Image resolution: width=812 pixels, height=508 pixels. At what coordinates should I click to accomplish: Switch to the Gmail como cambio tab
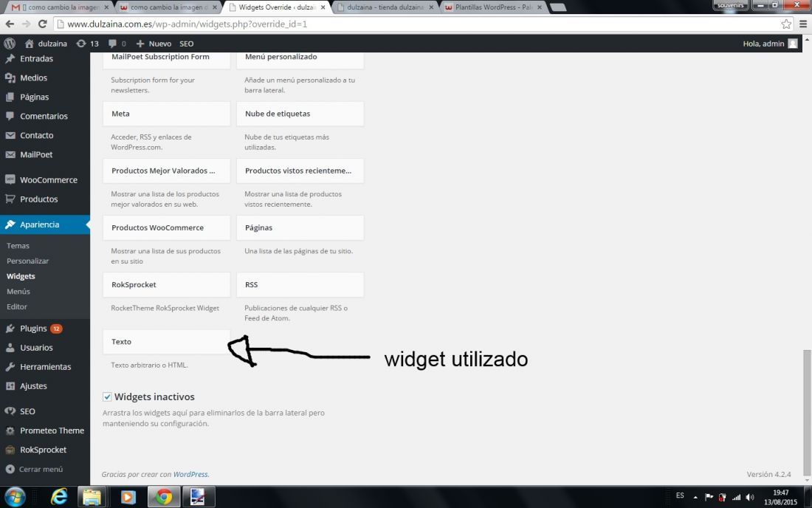coord(60,7)
